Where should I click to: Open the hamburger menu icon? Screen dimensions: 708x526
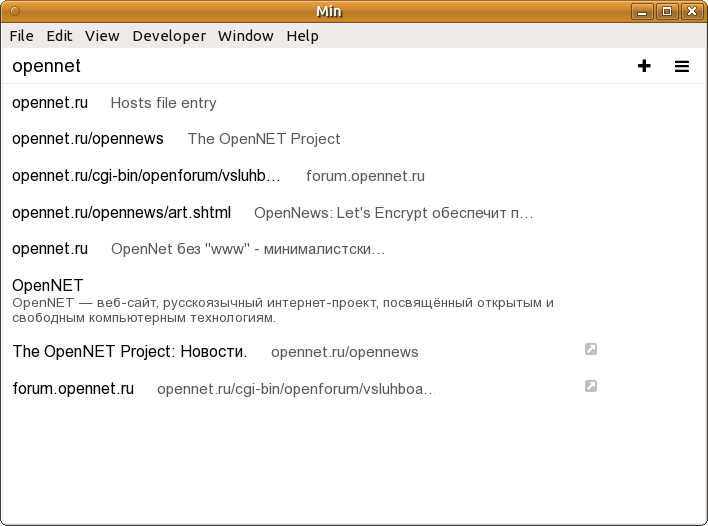click(x=682, y=66)
